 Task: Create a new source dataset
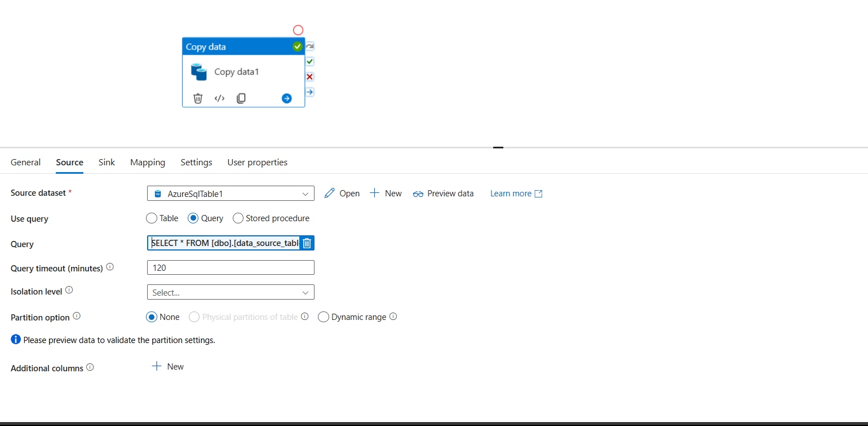tap(386, 193)
